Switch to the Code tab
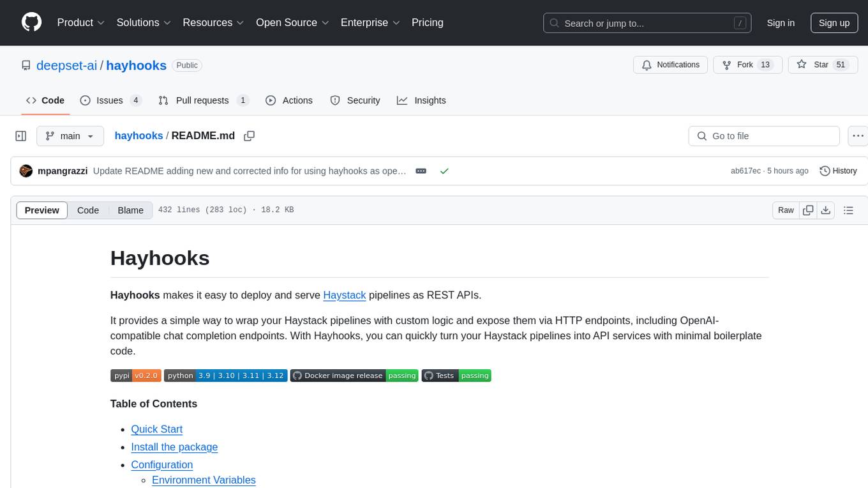The width and height of the screenshot is (868, 488). pyautogui.click(x=45, y=100)
